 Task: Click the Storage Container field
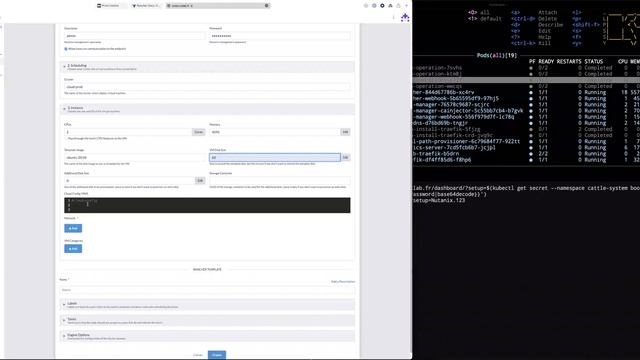coord(280,180)
